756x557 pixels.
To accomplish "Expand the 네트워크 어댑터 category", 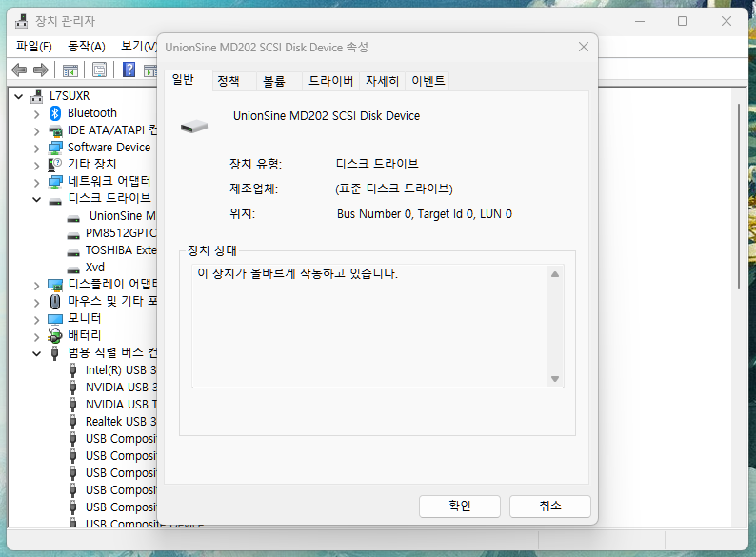I will tap(36, 183).
